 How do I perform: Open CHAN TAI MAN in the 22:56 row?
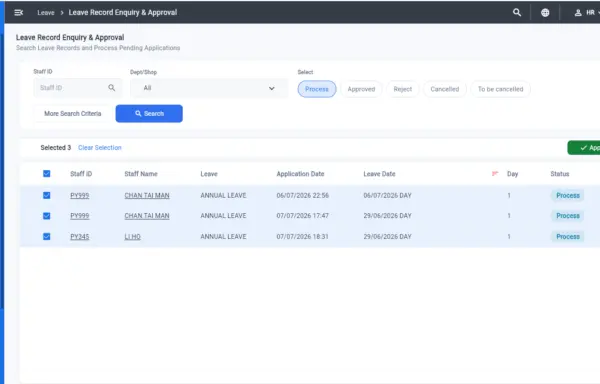pyautogui.click(x=147, y=195)
